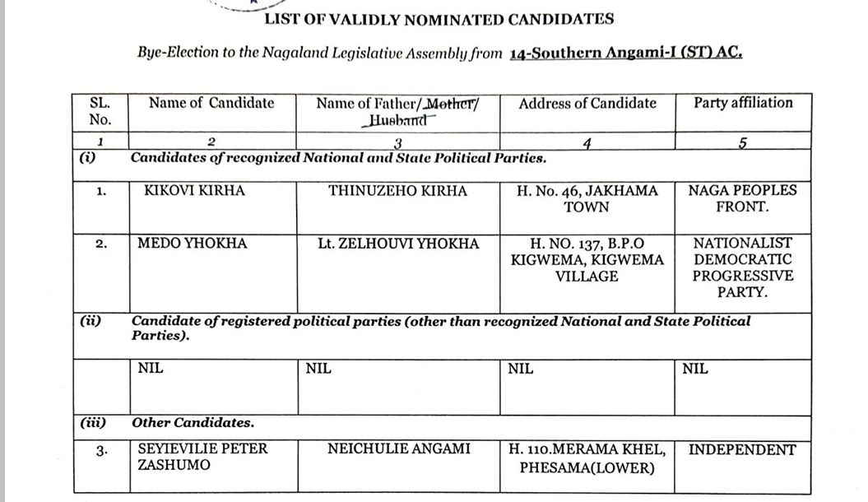Click the Merama Khel, Phesama address cell
This screenshot has height=502, width=868.
[587, 459]
